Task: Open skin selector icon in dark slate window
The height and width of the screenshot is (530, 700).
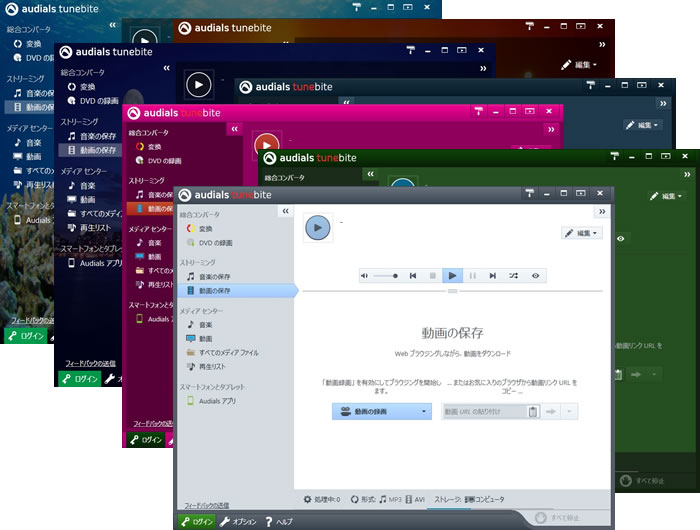Action: [591, 85]
